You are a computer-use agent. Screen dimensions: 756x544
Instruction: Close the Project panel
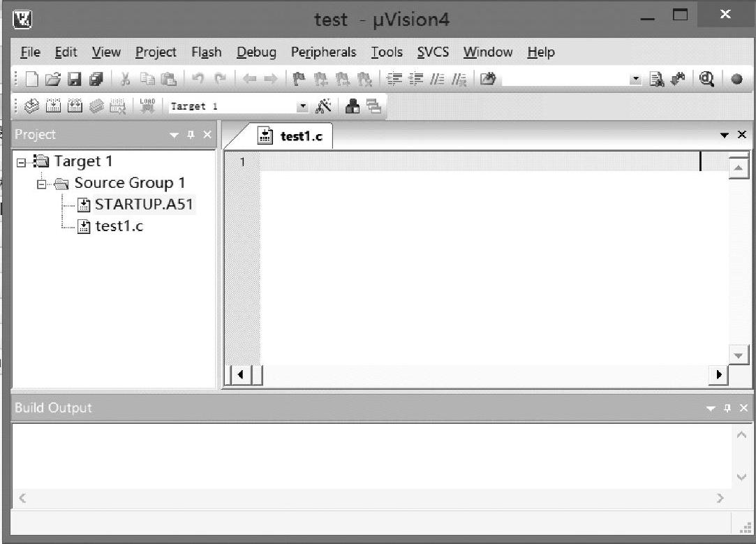coord(207,135)
